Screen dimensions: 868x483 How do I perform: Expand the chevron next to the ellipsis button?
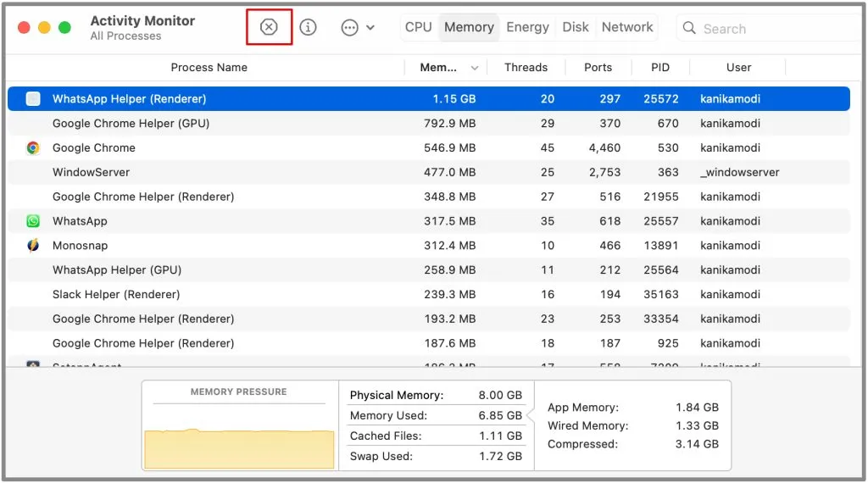370,28
